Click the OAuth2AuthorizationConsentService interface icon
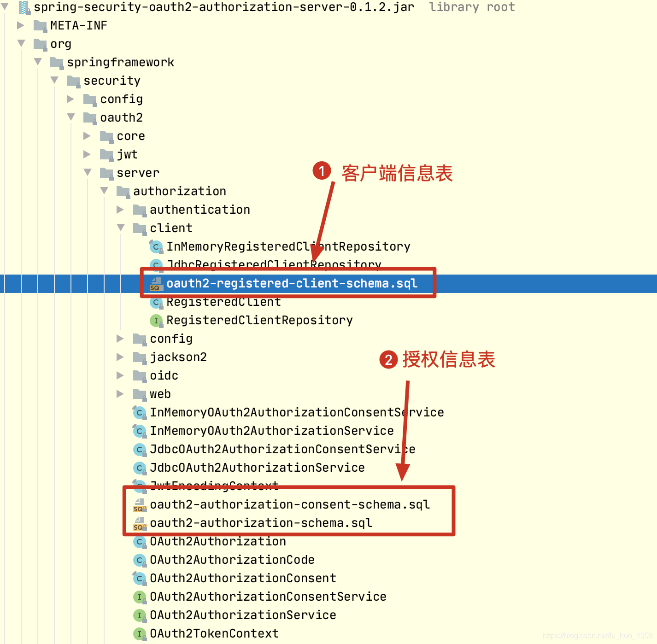 [x=140, y=597]
